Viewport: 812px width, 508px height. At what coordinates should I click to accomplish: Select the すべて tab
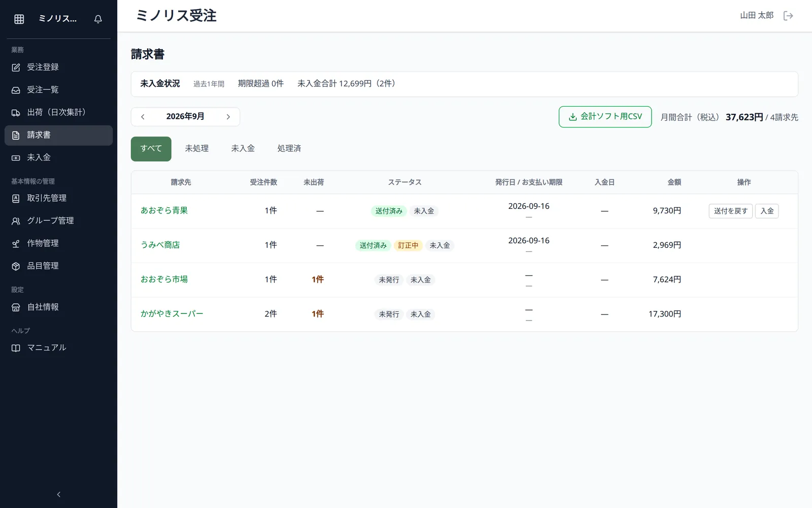coord(151,149)
